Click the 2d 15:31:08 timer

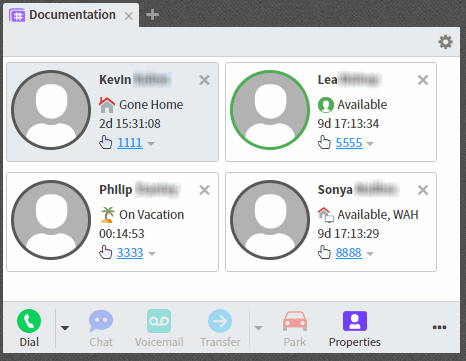click(x=130, y=124)
